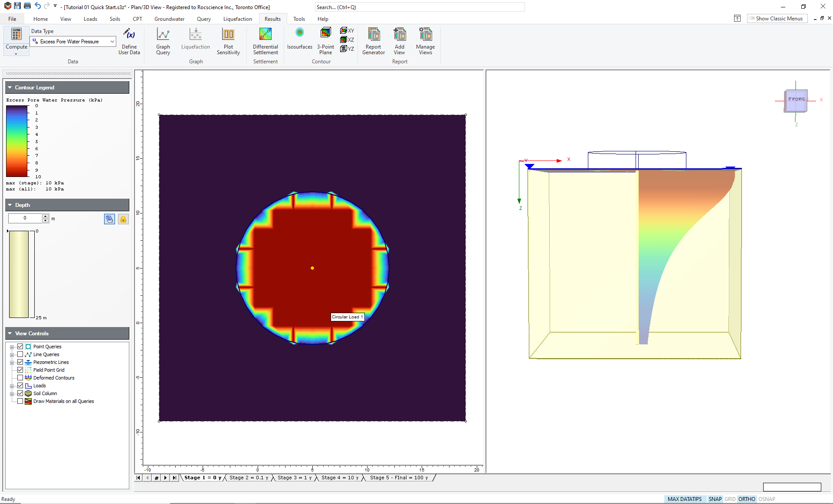Image resolution: width=833 pixels, height=504 pixels.
Task: Switch to Stage 3 = 1 y tab
Action: click(x=295, y=478)
